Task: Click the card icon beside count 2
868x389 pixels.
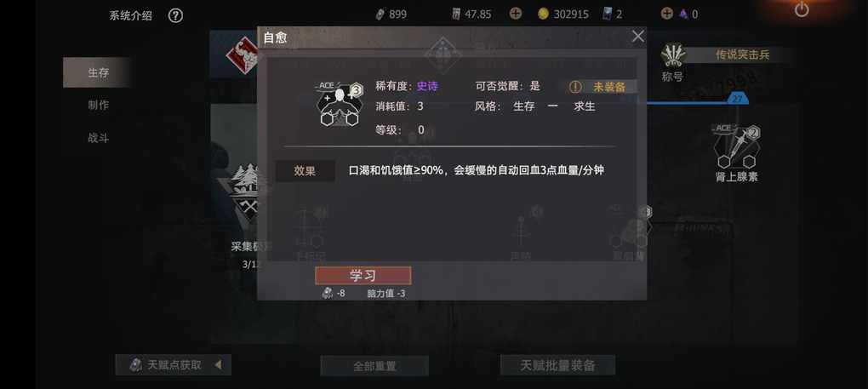Action: (x=608, y=14)
